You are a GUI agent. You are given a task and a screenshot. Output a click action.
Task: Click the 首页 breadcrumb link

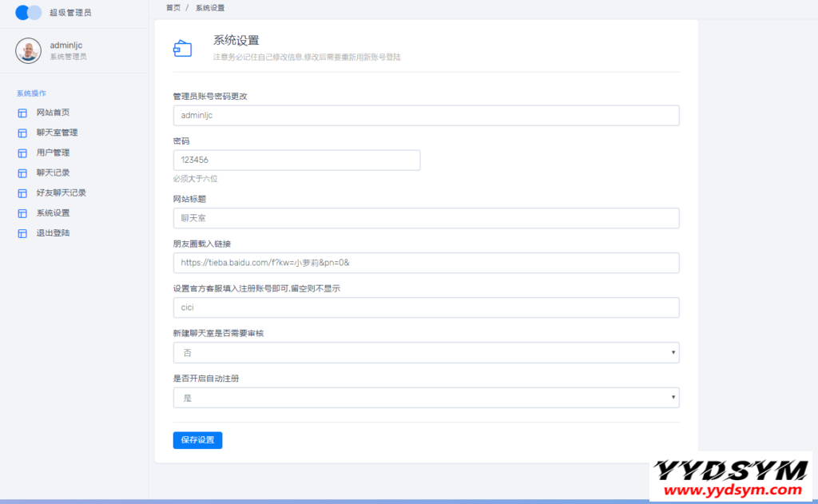pos(173,7)
